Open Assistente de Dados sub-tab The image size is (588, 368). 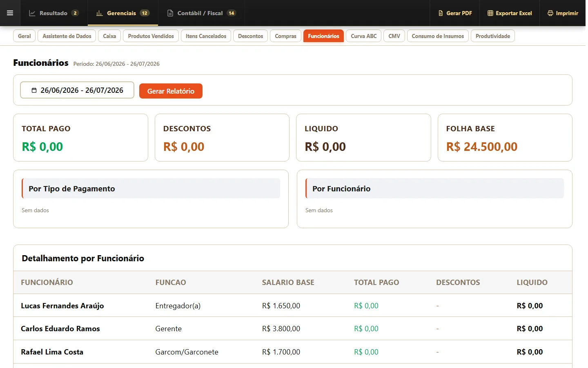[x=67, y=36]
